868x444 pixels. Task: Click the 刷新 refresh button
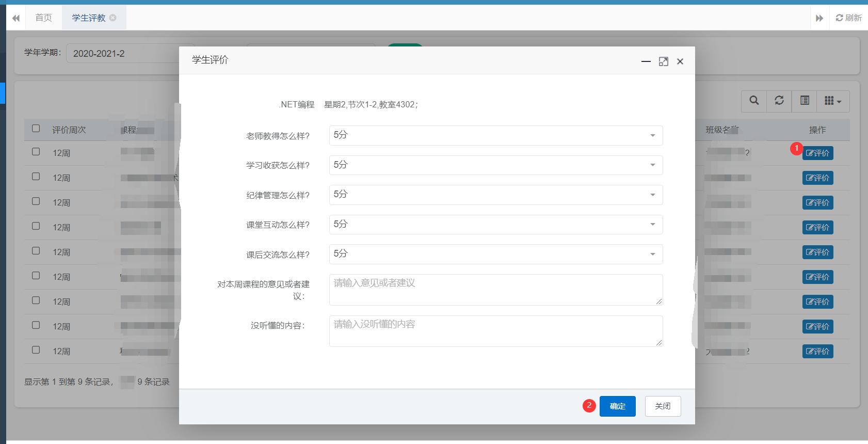(x=849, y=18)
